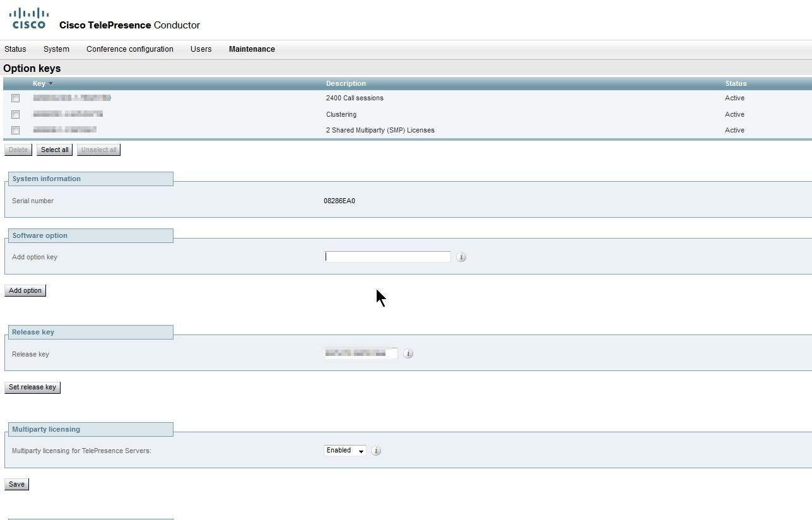Click the Delete button
Screen dimensions: 812x520
coord(18,150)
